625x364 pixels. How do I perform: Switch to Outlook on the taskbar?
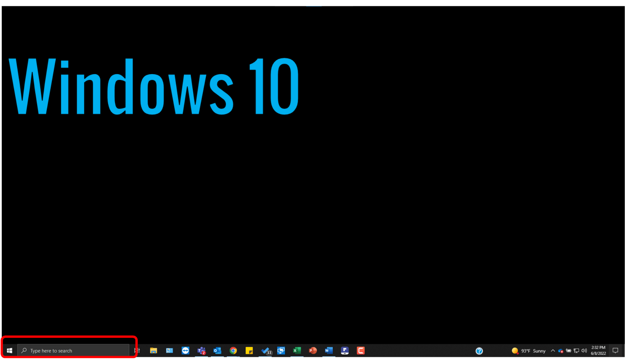(217, 351)
